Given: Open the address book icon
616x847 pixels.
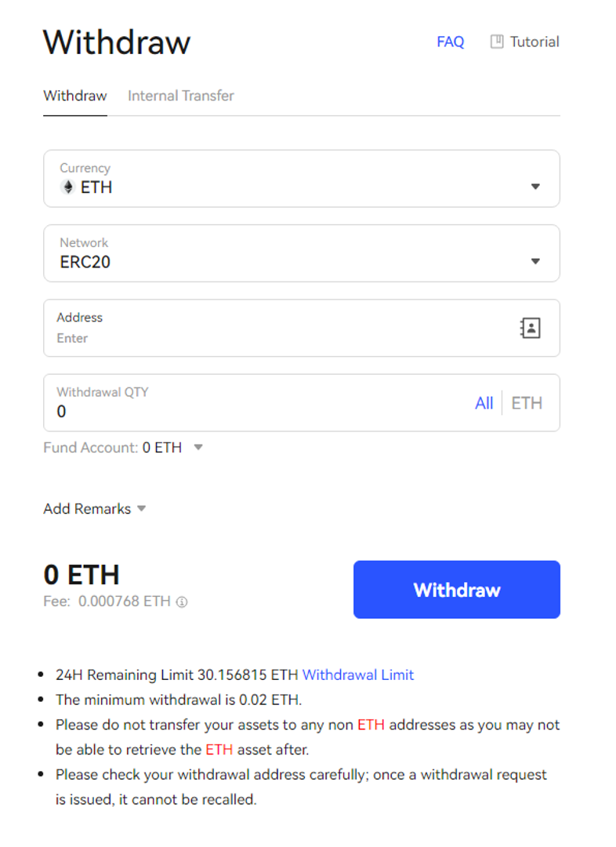Looking at the screenshot, I should [531, 328].
